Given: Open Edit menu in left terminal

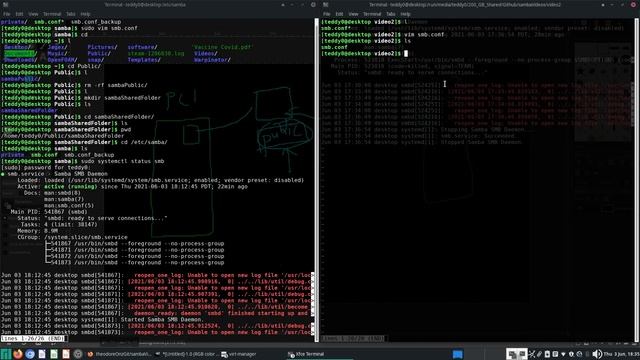Looking at the screenshot, I should pyautogui.click(x=19, y=14).
